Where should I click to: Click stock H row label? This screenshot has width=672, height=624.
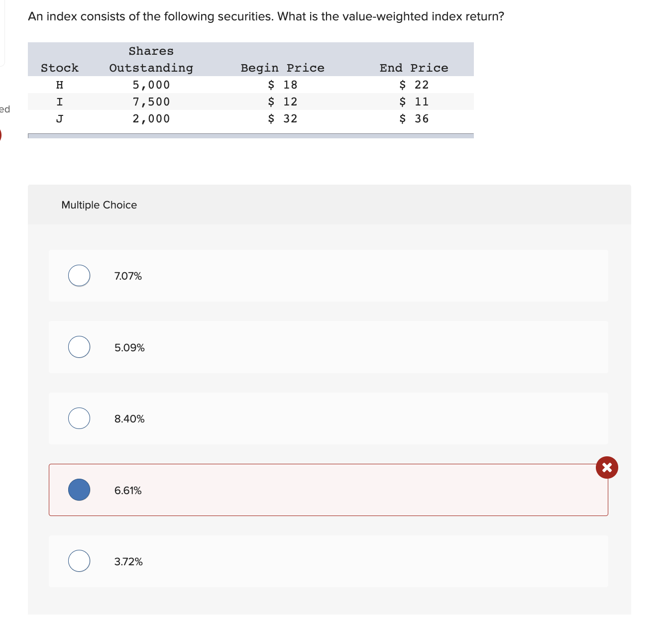click(x=60, y=85)
